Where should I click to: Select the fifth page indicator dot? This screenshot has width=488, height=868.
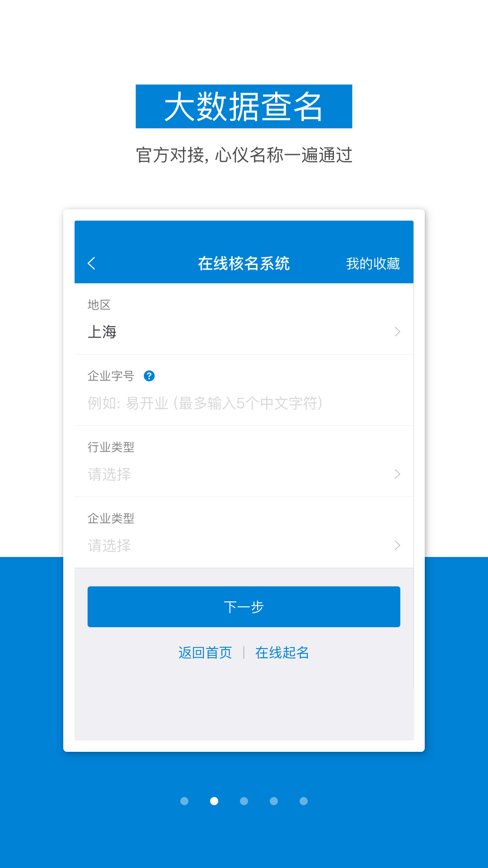point(304,801)
